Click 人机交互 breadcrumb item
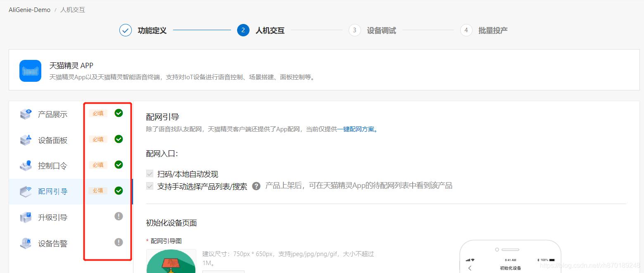644x273 pixels. (73, 9)
